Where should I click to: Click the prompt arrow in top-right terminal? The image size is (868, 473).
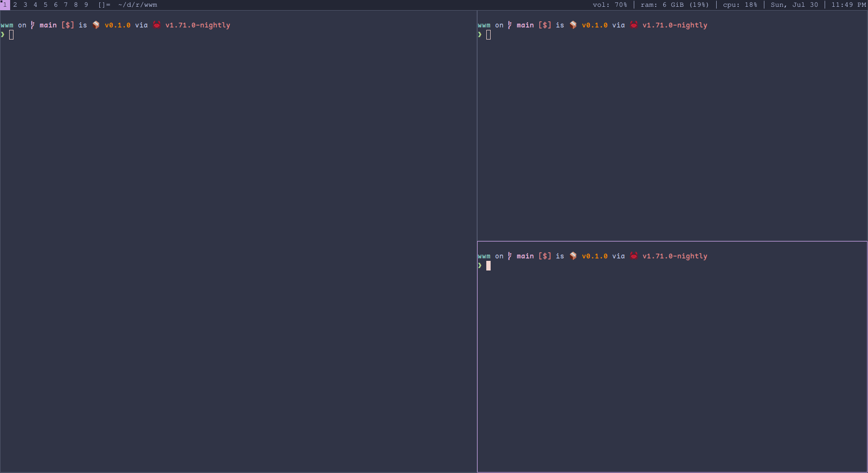coord(480,35)
